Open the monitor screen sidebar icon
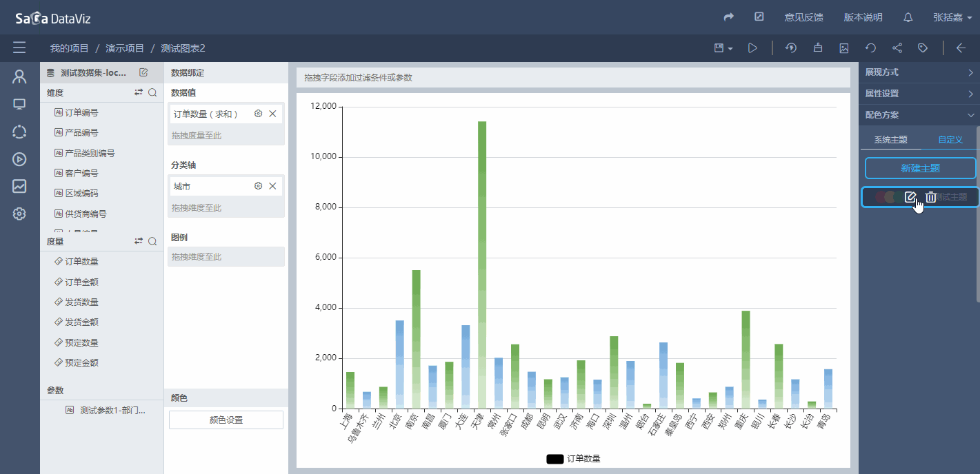980x474 pixels. coord(19,104)
